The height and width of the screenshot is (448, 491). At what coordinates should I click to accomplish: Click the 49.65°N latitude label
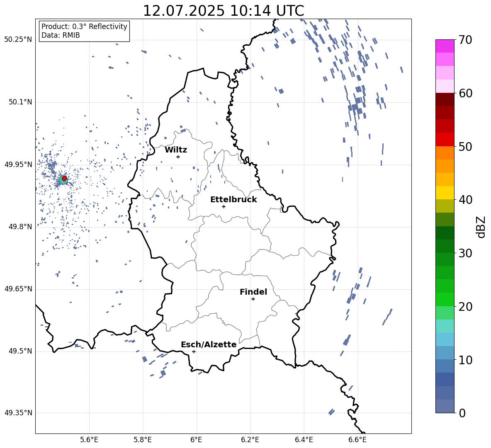tap(18, 289)
